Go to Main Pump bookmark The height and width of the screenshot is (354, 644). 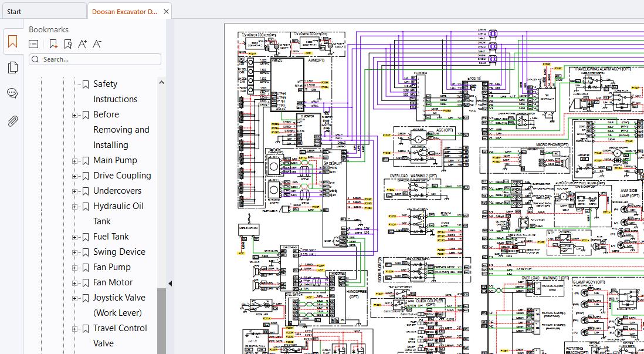[115, 160]
